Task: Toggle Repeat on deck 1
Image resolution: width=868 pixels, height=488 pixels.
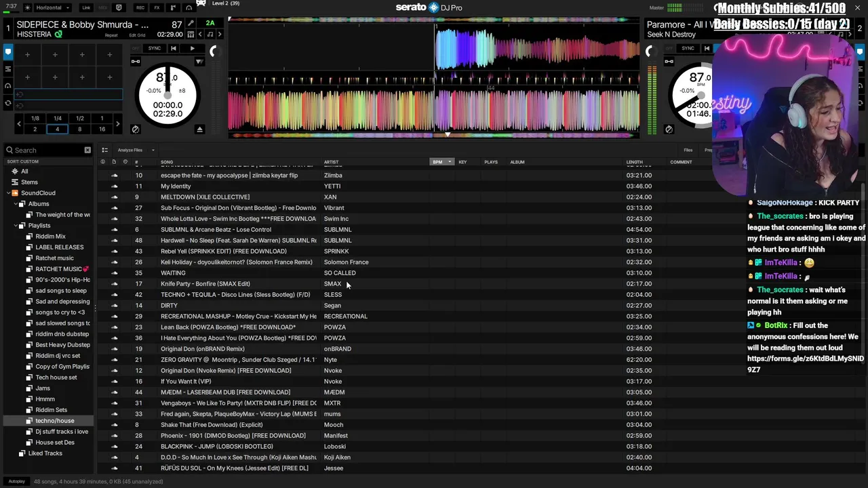Action: pyautogui.click(x=111, y=35)
